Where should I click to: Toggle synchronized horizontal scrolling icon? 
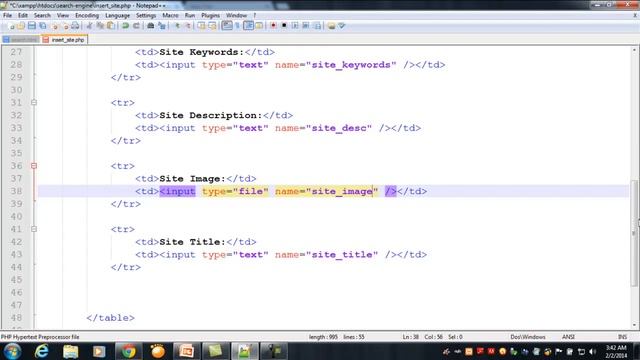[212, 26]
